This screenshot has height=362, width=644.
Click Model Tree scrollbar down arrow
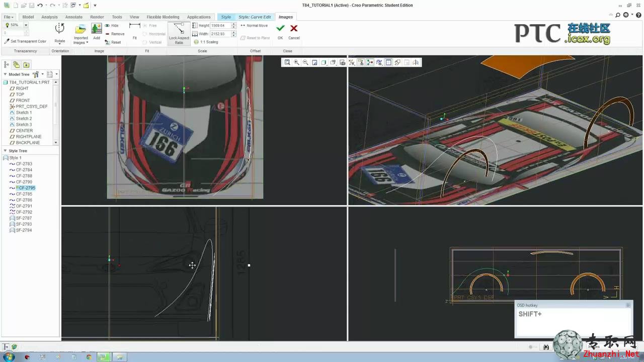pos(55,143)
